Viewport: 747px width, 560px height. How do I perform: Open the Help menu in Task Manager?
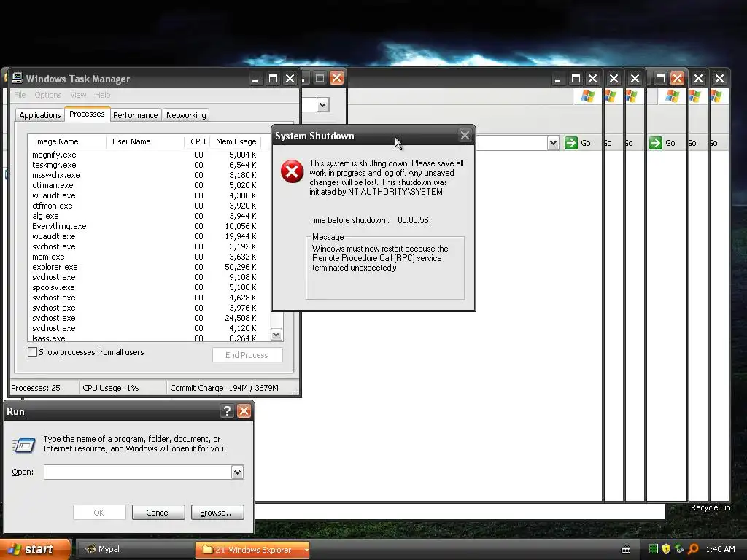pos(102,95)
